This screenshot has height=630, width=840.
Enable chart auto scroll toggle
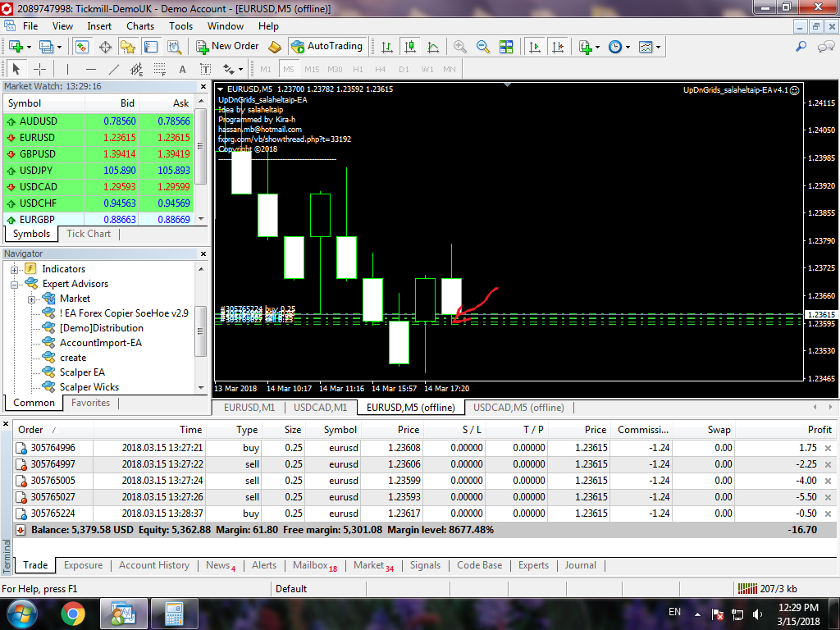[535, 47]
